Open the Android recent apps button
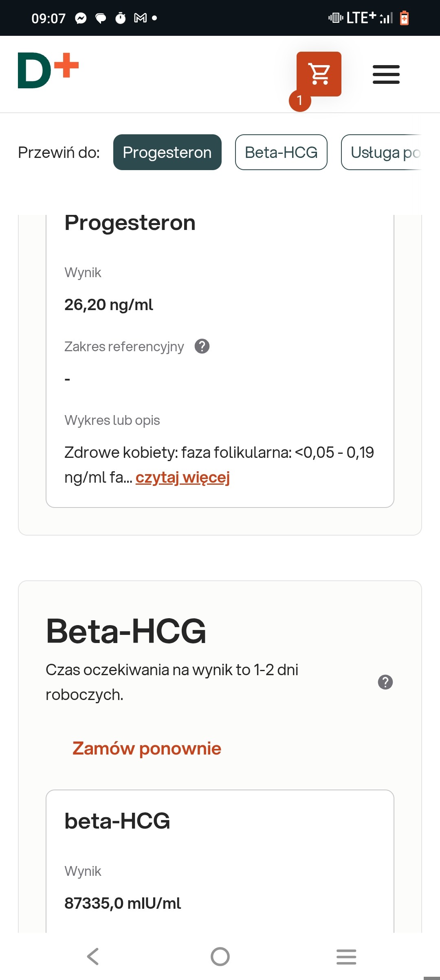This screenshot has height=980, width=440. [x=346, y=956]
